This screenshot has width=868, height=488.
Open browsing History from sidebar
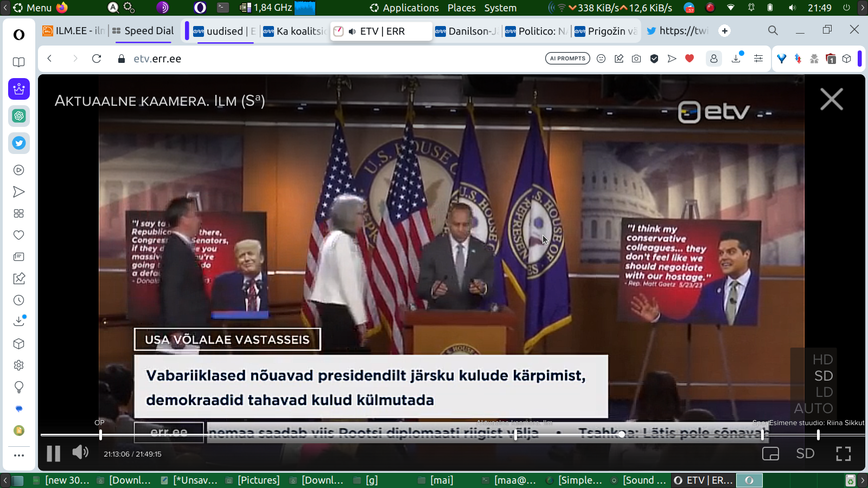click(x=19, y=300)
